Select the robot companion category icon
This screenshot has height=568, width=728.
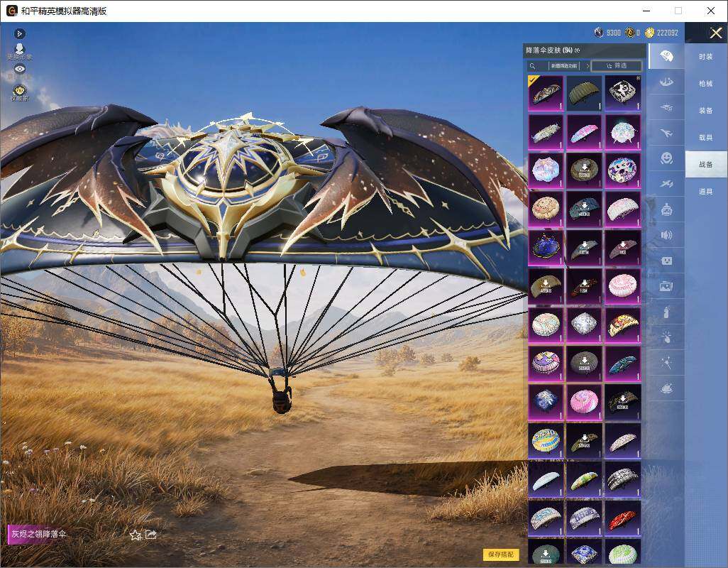click(666, 209)
